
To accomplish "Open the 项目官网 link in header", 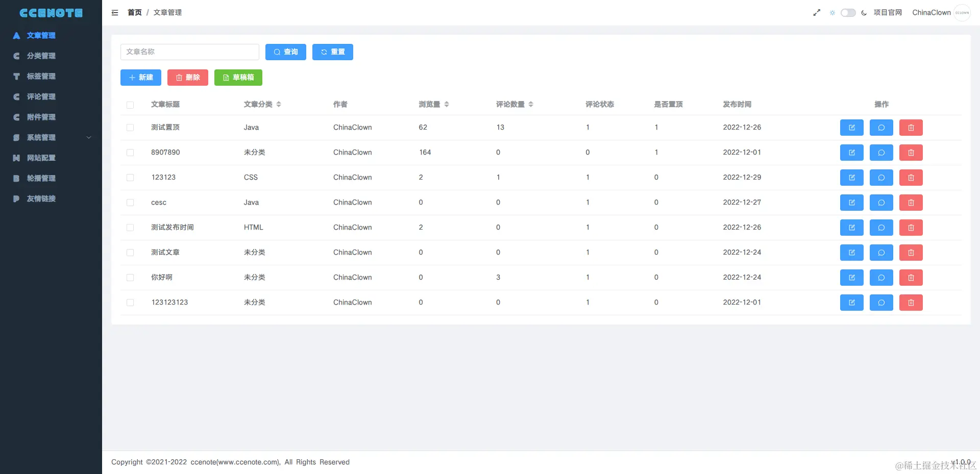I will tap(888, 13).
